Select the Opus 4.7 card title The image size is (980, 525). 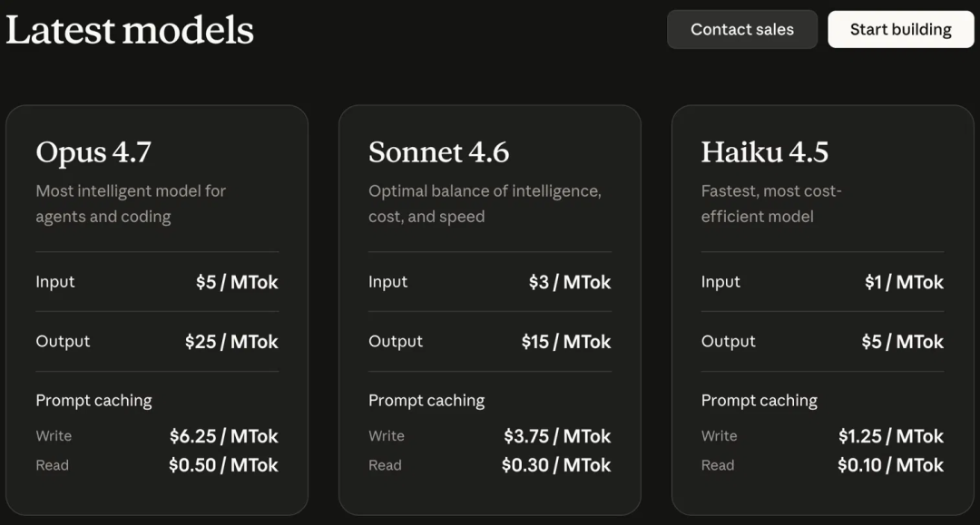click(93, 152)
